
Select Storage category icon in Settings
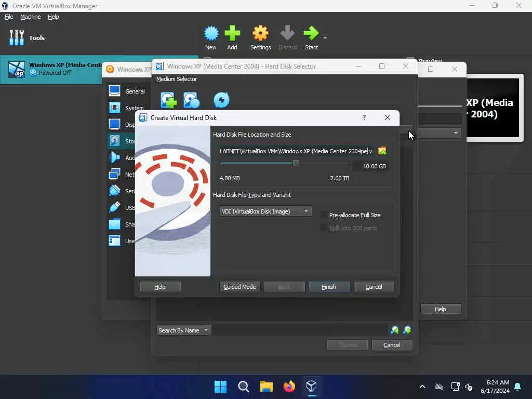115,141
